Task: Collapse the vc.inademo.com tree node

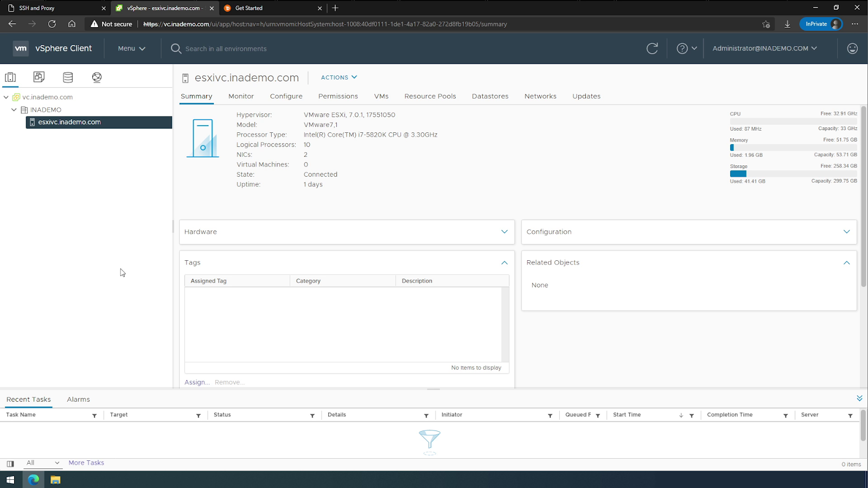Action: pyautogui.click(x=6, y=97)
